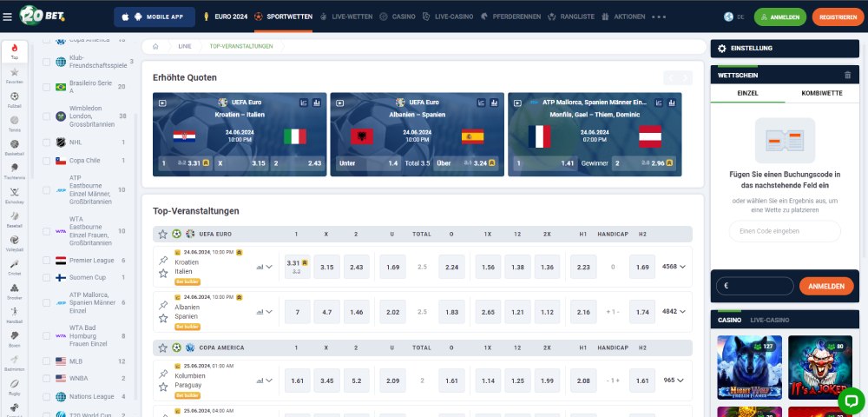The image size is (868, 417).
Task: Favorite the UEFA Euro league star
Action: coord(162,234)
